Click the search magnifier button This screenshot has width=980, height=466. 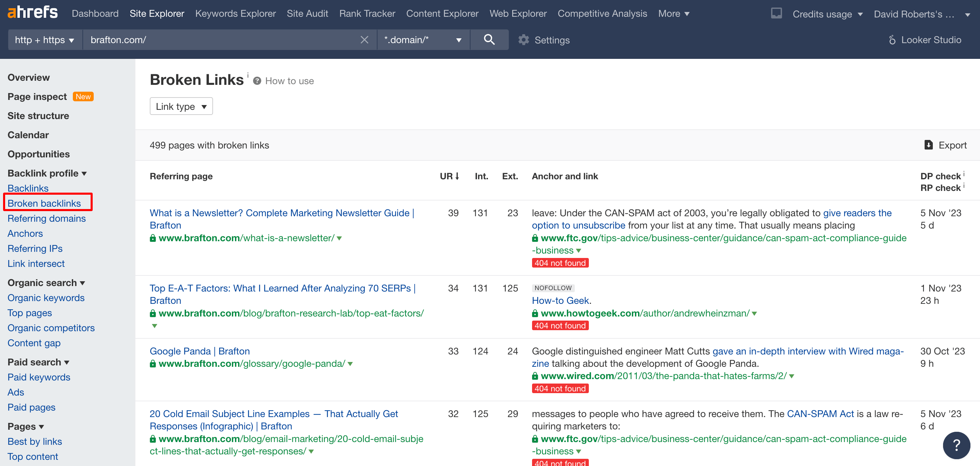[489, 40]
